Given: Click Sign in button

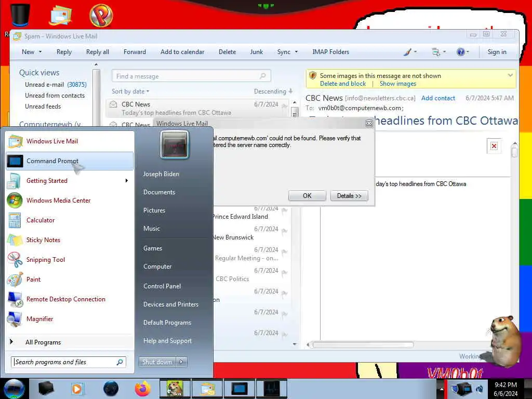Looking at the screenshot, I should [x=497, y=52].
